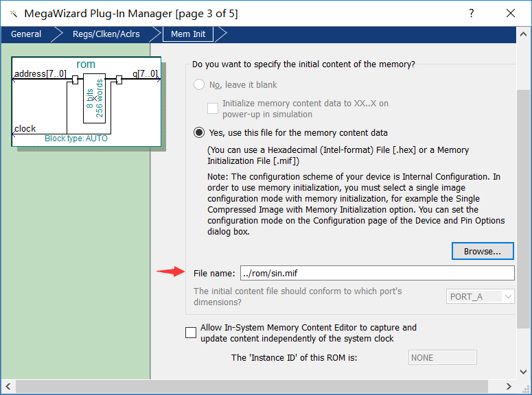Image resolution: width=532 pixels, height=395 pixels.
Task: Select 'Yes, use this file' radio button
Action: pyautogui.click(x=199, y=132)
